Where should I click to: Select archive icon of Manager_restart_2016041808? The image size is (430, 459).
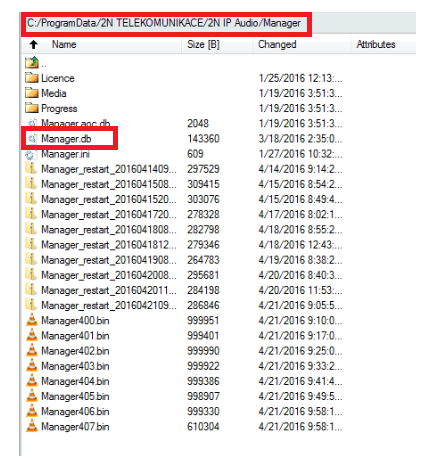(x=31, y=229)
